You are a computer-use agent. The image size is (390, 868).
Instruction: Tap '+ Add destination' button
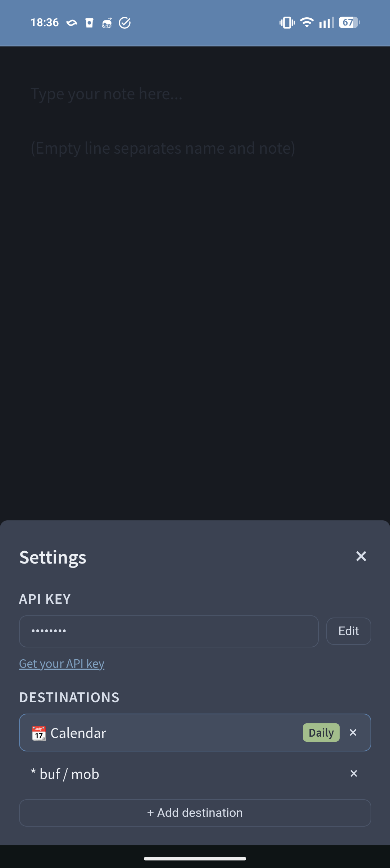point(195,813)
